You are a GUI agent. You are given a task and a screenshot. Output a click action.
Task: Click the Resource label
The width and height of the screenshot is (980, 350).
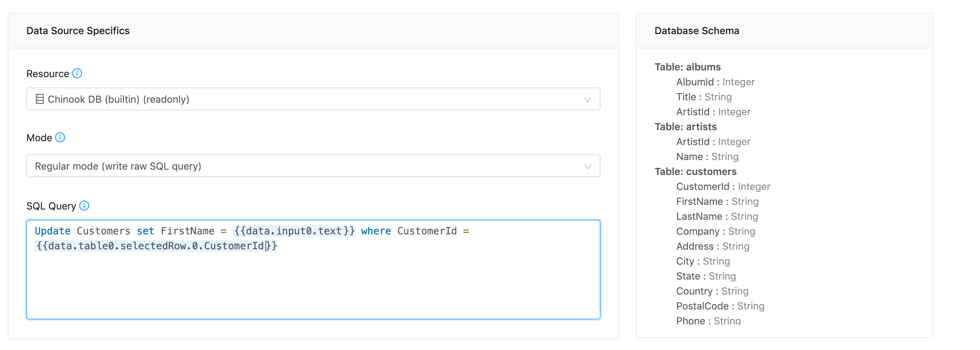click(x=48, y=74)
